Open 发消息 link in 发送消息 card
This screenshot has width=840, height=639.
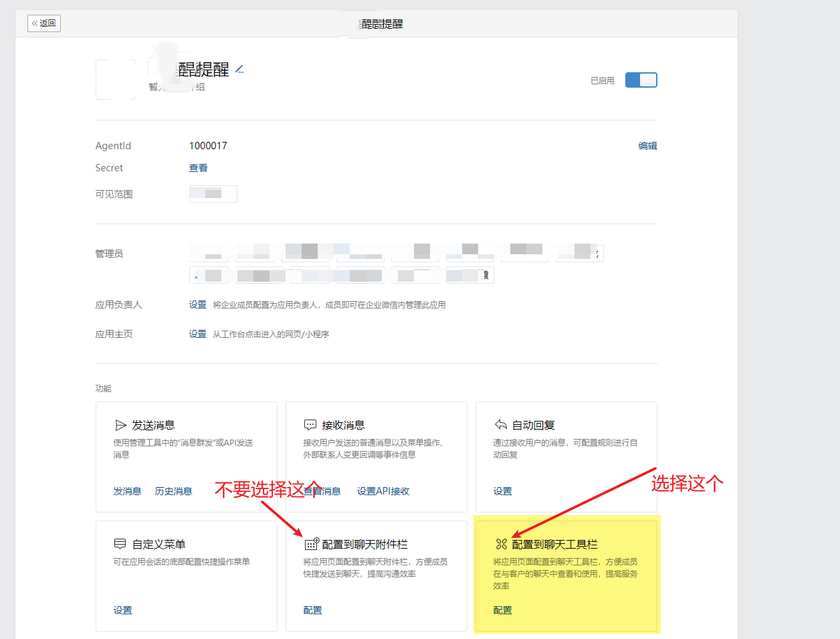coord(127,491)
